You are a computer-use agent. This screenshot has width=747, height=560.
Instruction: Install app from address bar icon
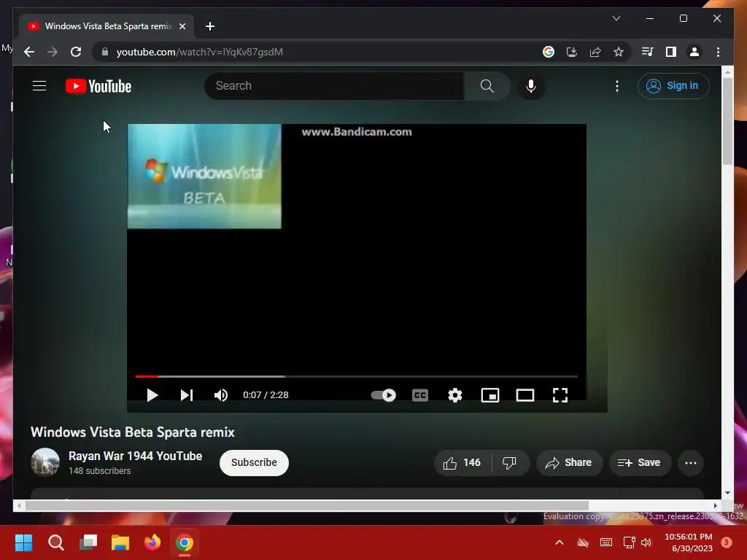572,52
